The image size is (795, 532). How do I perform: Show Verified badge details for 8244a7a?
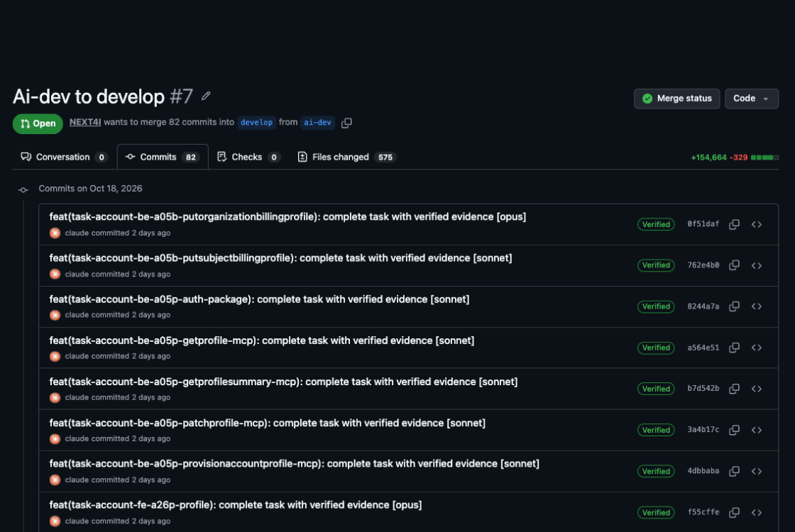coord(656,306)
